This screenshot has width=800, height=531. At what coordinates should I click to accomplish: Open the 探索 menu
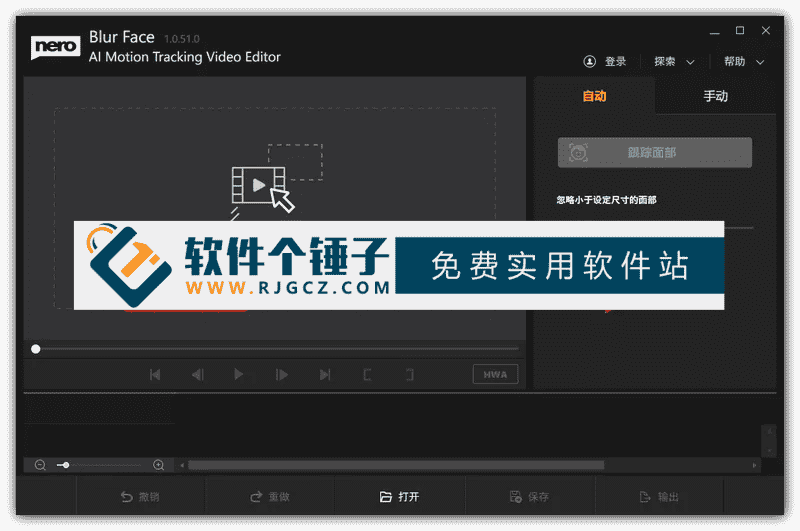coord(664,62)
